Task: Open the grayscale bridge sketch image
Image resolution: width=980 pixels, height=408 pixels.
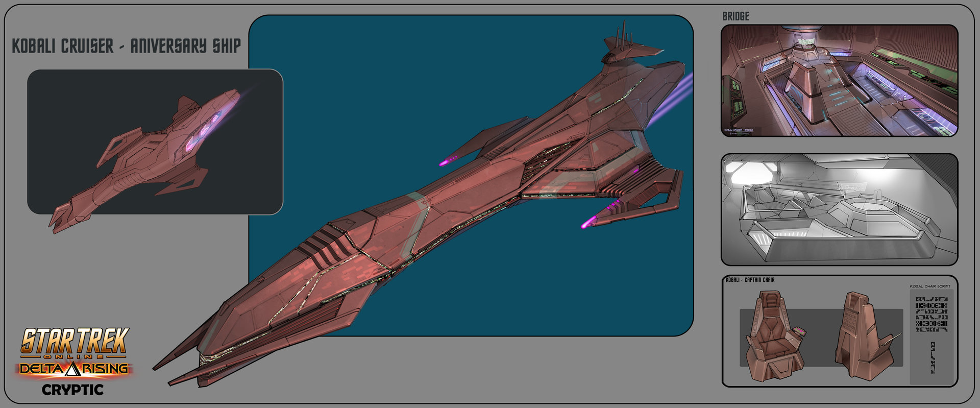Action: tap(839, 209)
